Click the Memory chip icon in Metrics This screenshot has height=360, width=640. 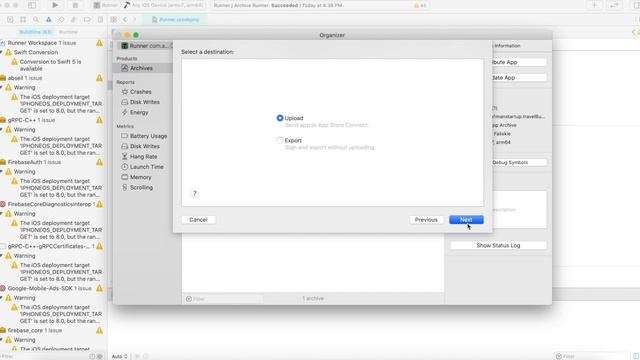(x=124, y=177)
